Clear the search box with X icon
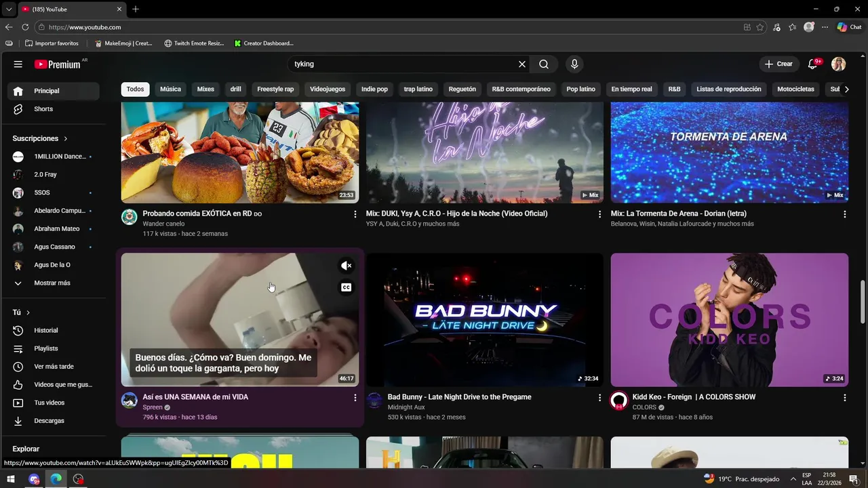The image size is (868, 488). tap(522, 64)
